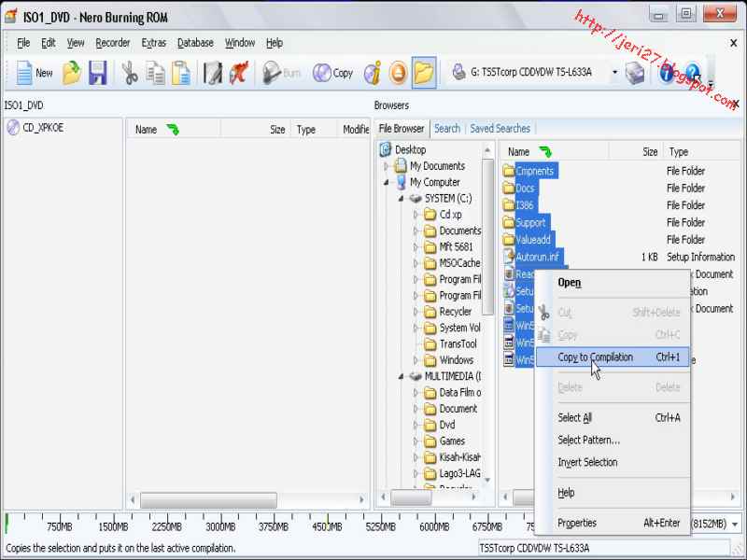Screen dimensions: 747x560
Task: Choose Invert Selection in context menu
Action: click(613, 462)
